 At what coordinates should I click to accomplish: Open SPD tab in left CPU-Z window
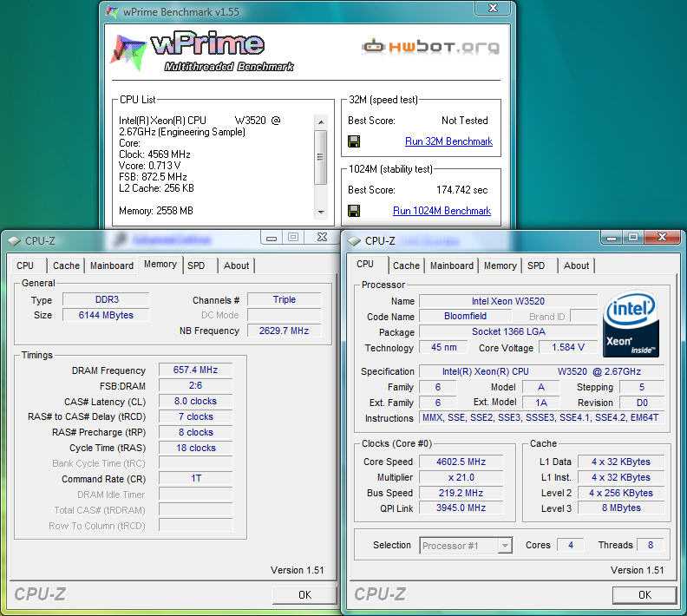coord(196,265)
